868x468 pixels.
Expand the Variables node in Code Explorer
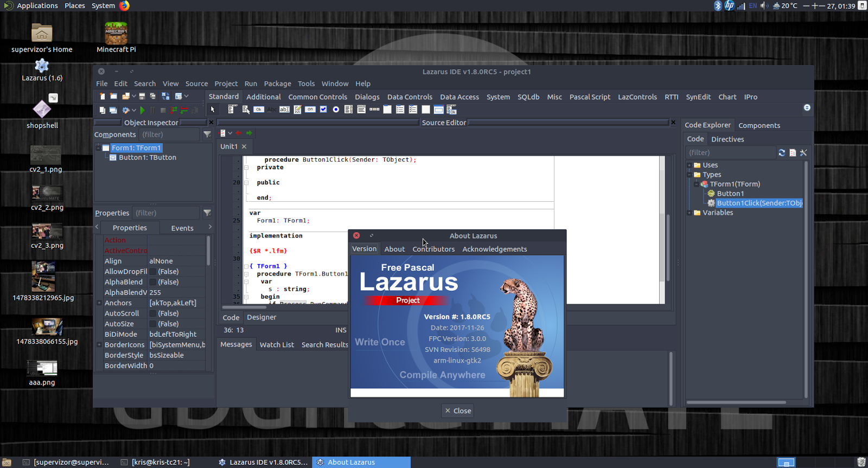(x=690, y=213)
